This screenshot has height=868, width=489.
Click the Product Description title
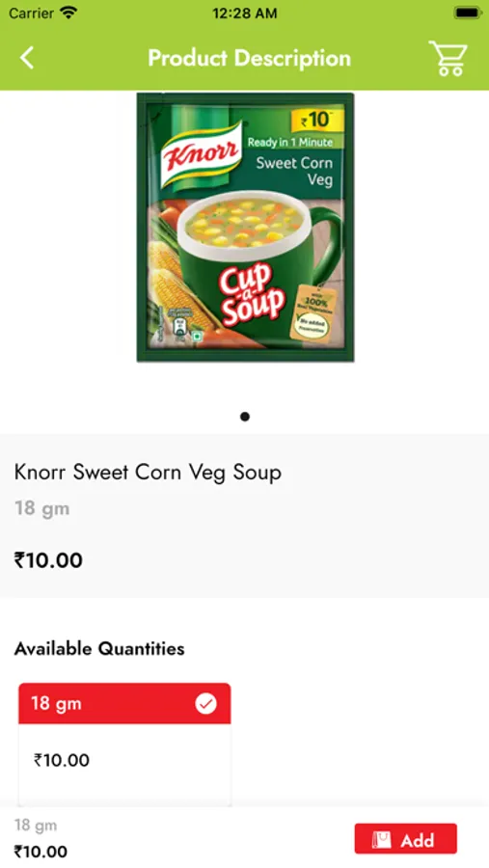[x=249, y=58]
